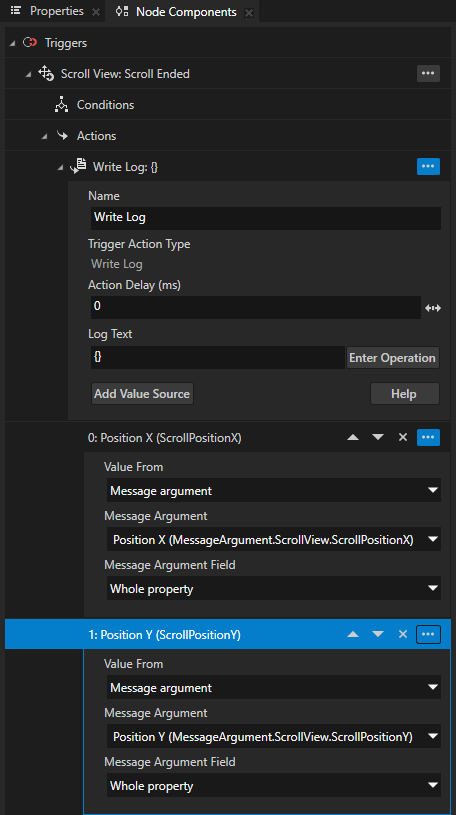Click the Conditions hierarchy icon
Viewport: 456px width, 815px height.
tap(61, 105)
